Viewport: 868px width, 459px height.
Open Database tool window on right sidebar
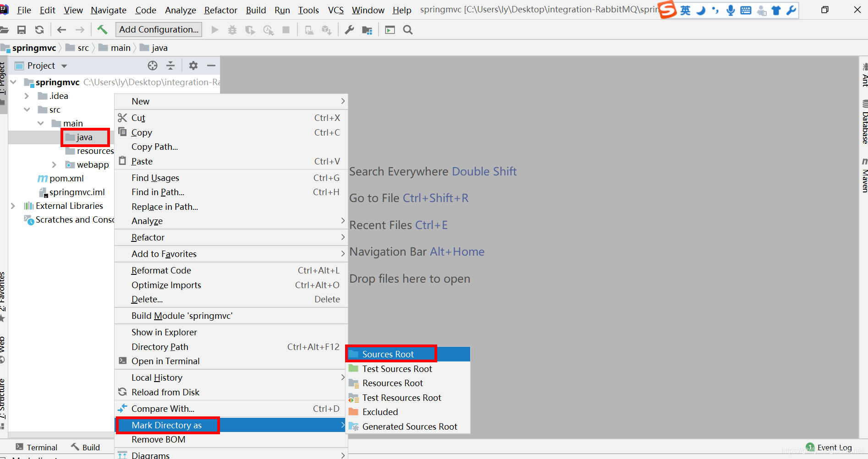[x=864, y=121]
